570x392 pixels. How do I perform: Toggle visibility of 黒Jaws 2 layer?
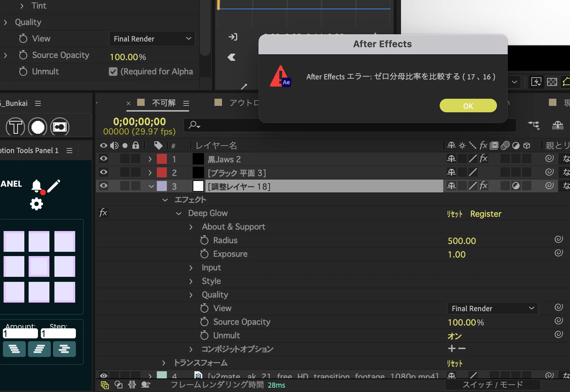click(x=103, y=158)
